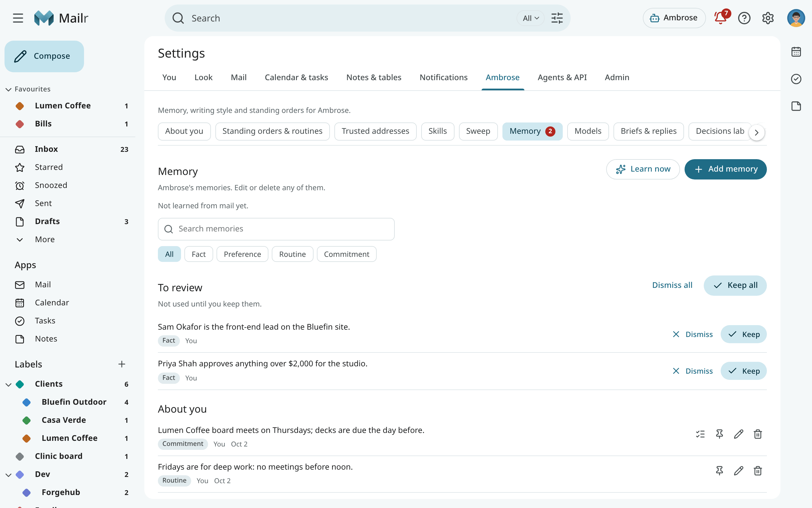Delete the Fridays deep work memory
812x508 pixels.
[x=758, y=471]
